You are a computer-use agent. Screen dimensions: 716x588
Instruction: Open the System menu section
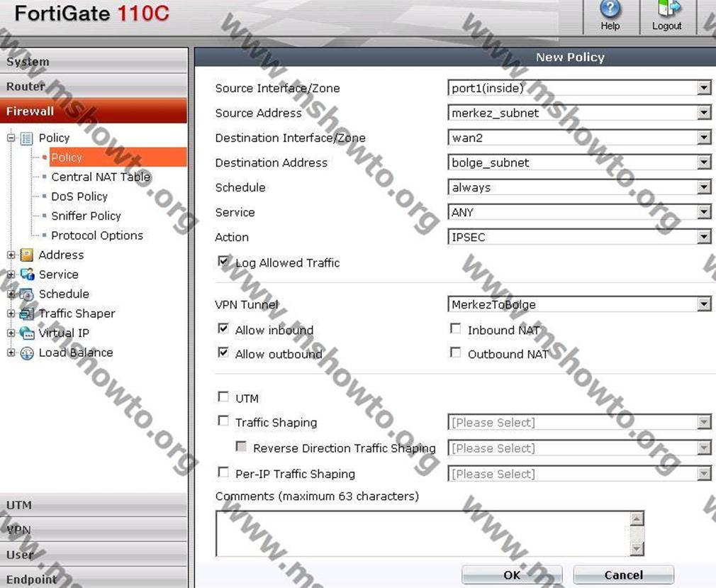point(94,62)
